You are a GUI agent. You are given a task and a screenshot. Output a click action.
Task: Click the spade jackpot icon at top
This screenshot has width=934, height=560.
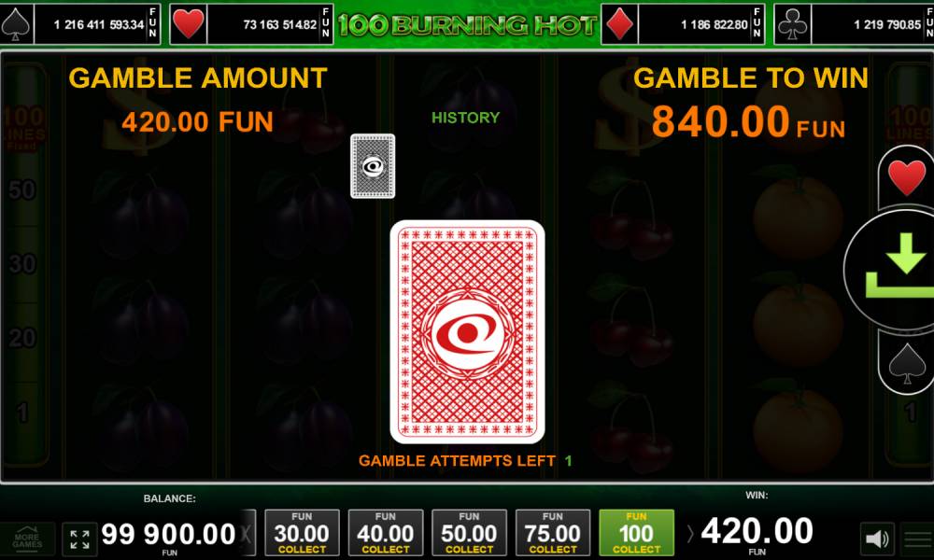[17, 24]
